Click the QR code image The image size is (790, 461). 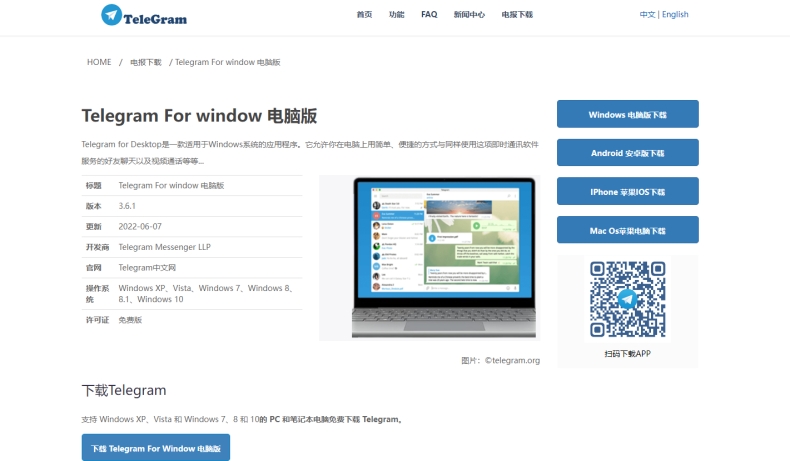(627, 299)
